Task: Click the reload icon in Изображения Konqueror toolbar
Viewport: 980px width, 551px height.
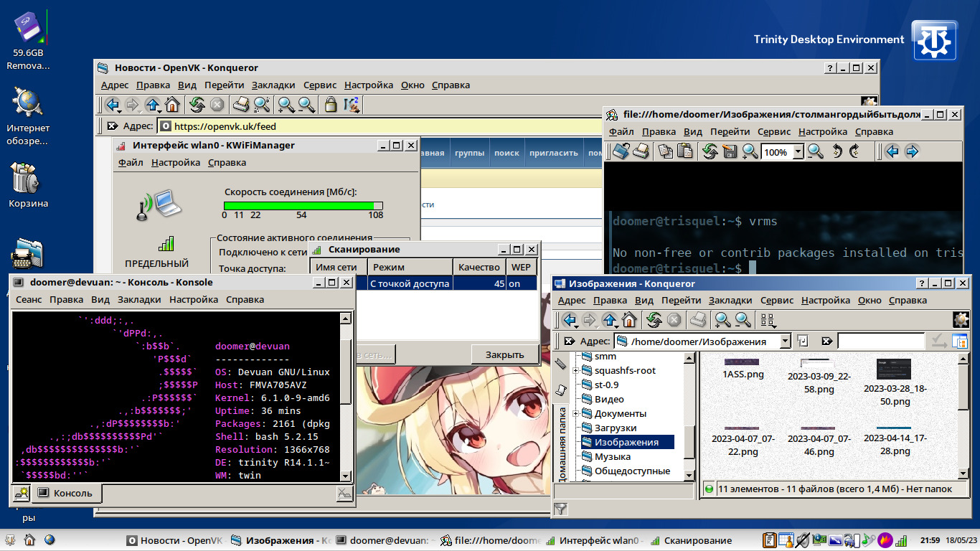Action: point(654,320)
